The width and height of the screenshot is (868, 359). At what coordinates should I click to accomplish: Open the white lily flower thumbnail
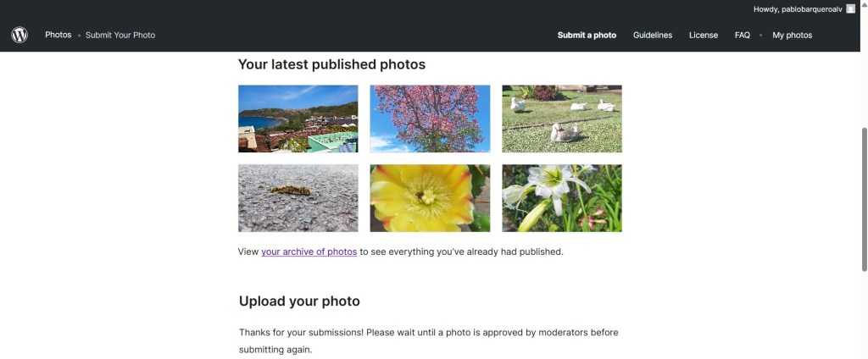[x=562, y=198]
